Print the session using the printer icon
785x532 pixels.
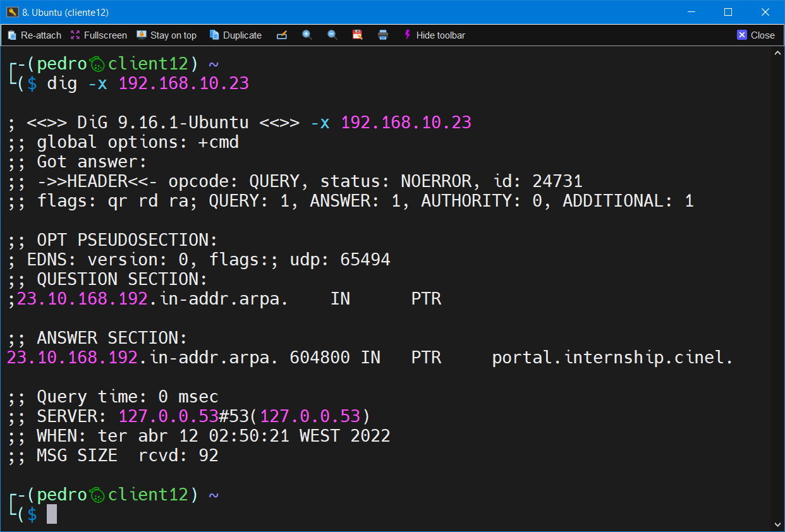[383, 35]
